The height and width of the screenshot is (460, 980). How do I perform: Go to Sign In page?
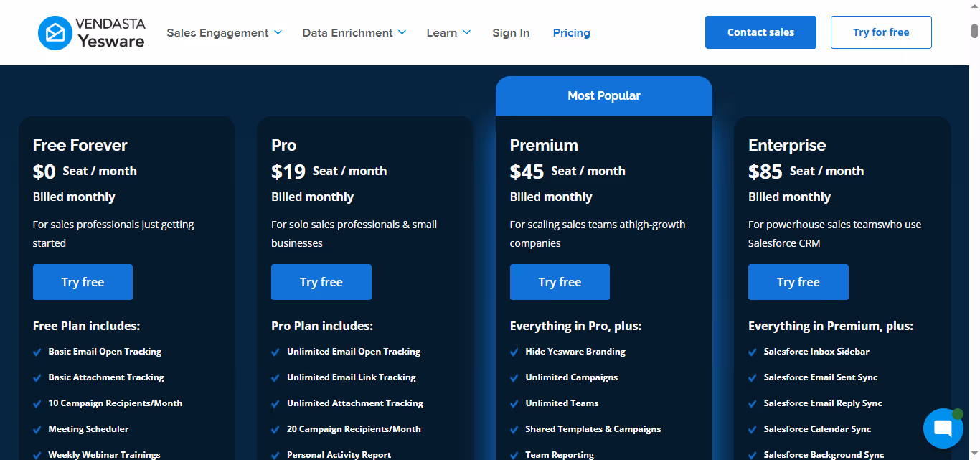(511, 33)
